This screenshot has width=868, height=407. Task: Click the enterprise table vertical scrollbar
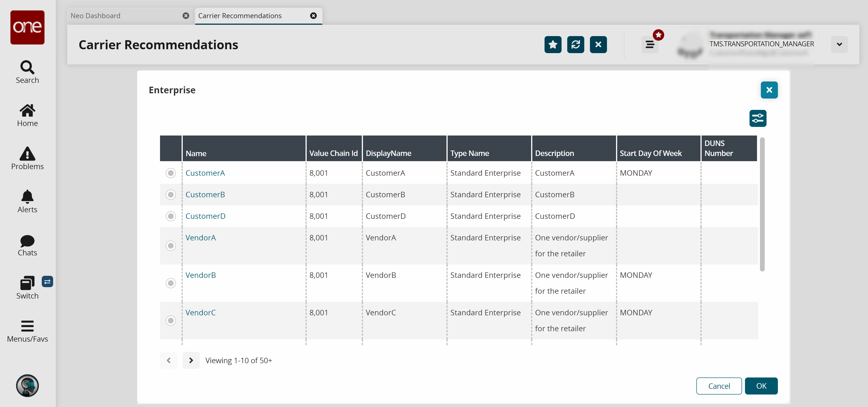[x=762, y=204]
